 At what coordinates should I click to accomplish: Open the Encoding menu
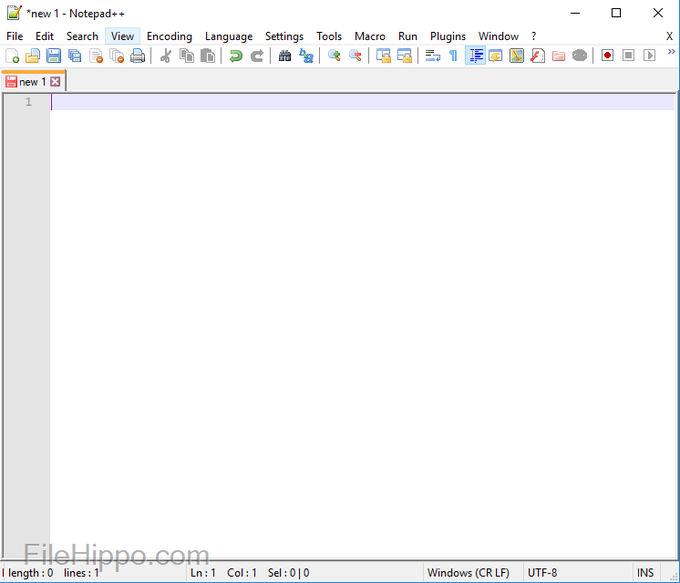click(169, 36)
